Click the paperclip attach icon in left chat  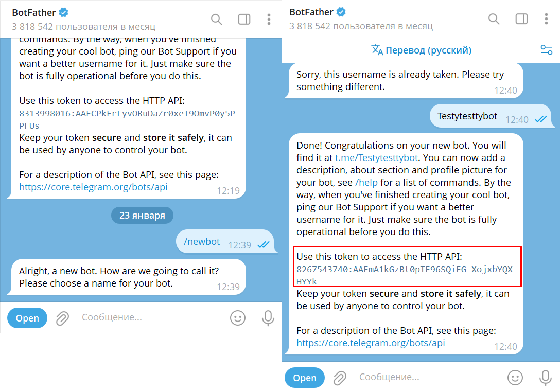[62, 318]
